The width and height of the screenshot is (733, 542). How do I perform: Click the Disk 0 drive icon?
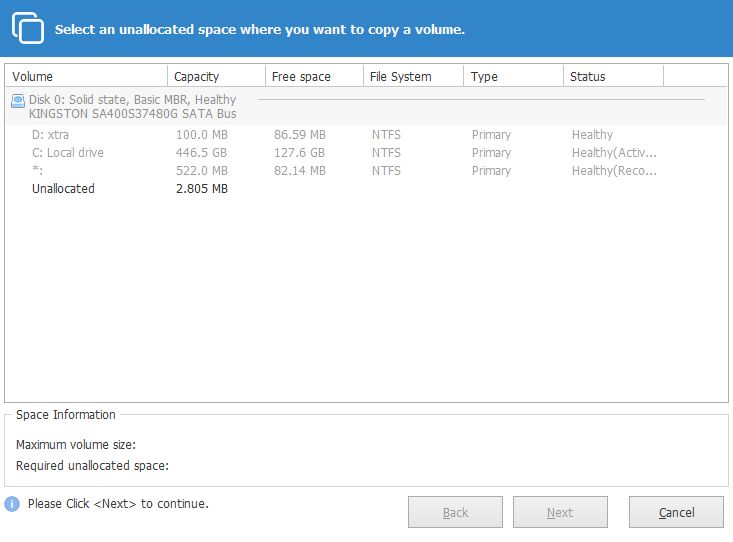click(x=18, y=101)
